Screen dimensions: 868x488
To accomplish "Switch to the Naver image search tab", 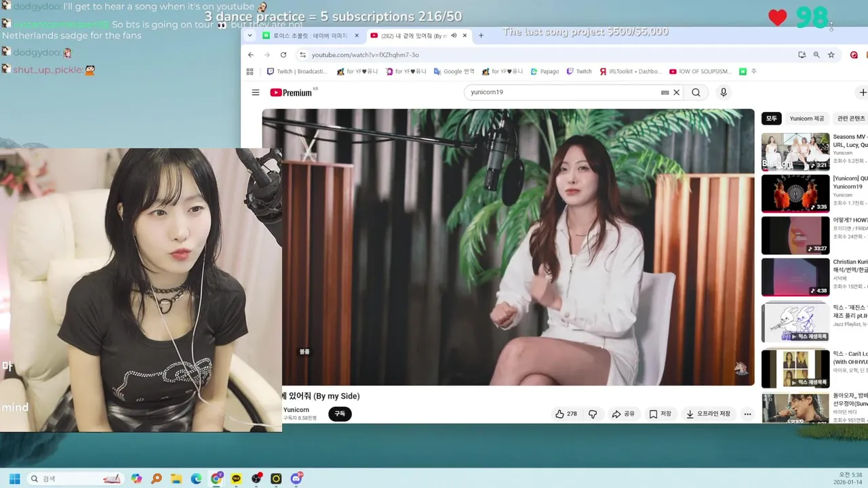I will click(x=311, y=35).
